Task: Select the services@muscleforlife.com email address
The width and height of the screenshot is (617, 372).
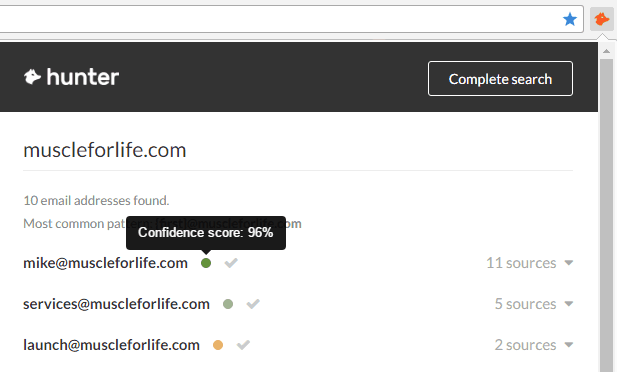Action: [x=116, y=304]
